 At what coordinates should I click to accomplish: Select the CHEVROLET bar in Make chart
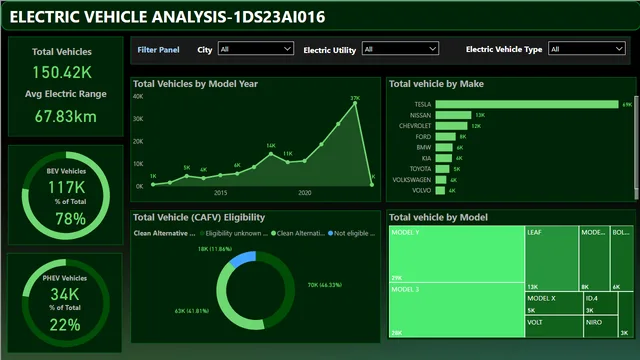pos(451,126)
